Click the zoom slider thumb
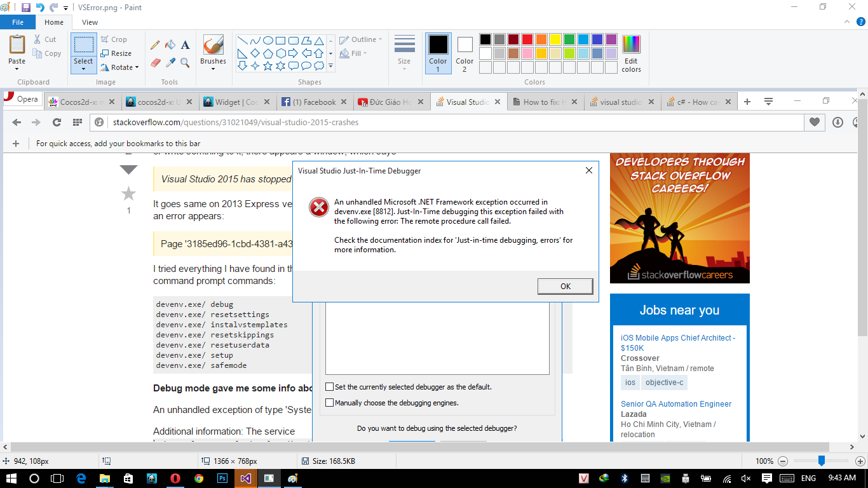The height and width of the screenshot is (488, 868). (822, 461)
